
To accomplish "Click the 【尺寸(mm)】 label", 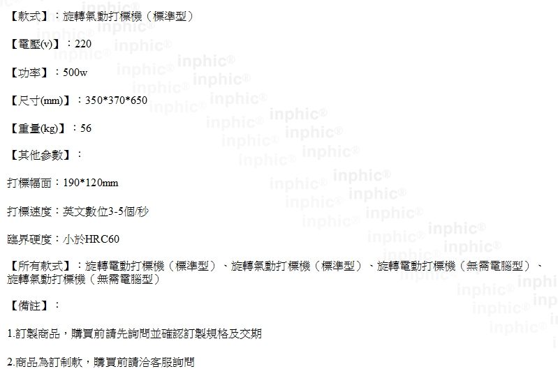I will pos(41,100).
